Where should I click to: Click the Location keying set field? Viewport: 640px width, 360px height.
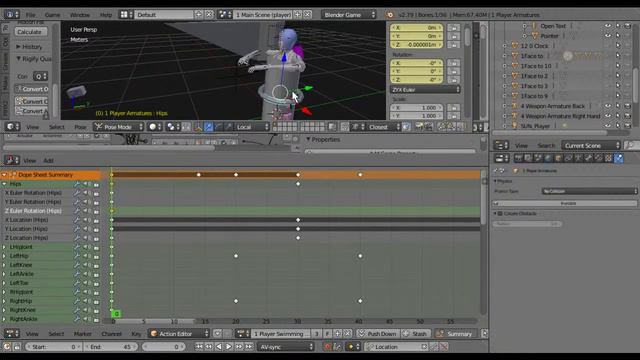[397, 347]
